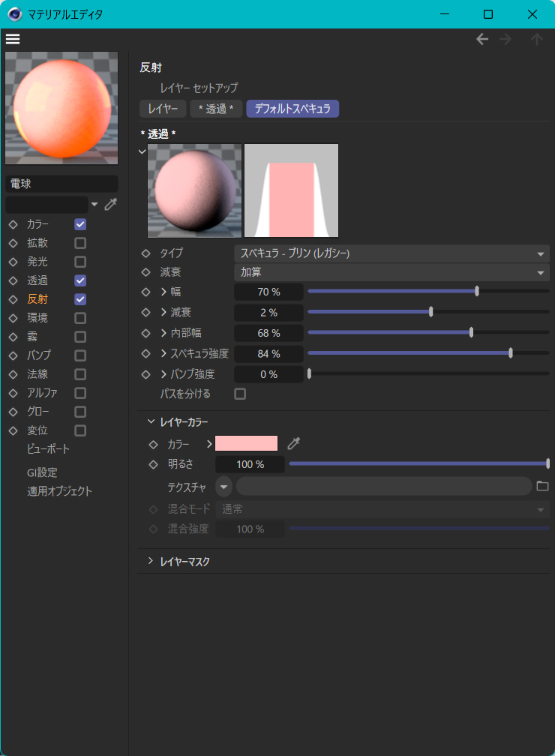Use the layer color eyedropper tool

pos(293,443)
